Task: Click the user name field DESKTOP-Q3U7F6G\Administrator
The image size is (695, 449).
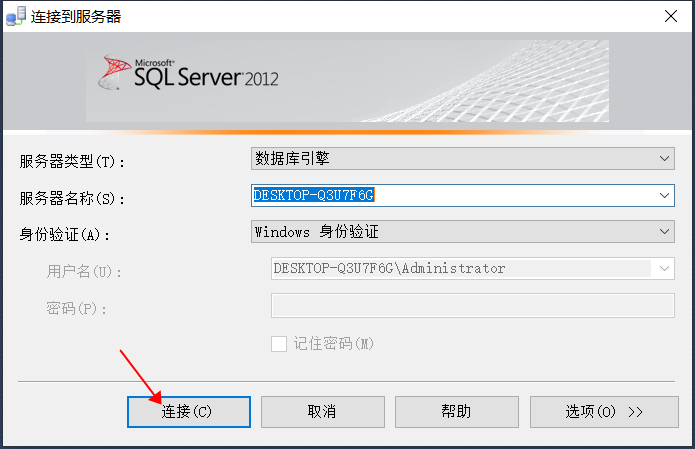Action: coord(472,269)
